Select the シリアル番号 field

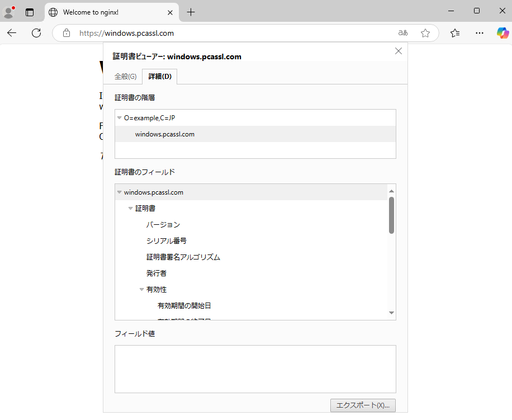coord(166,240)
